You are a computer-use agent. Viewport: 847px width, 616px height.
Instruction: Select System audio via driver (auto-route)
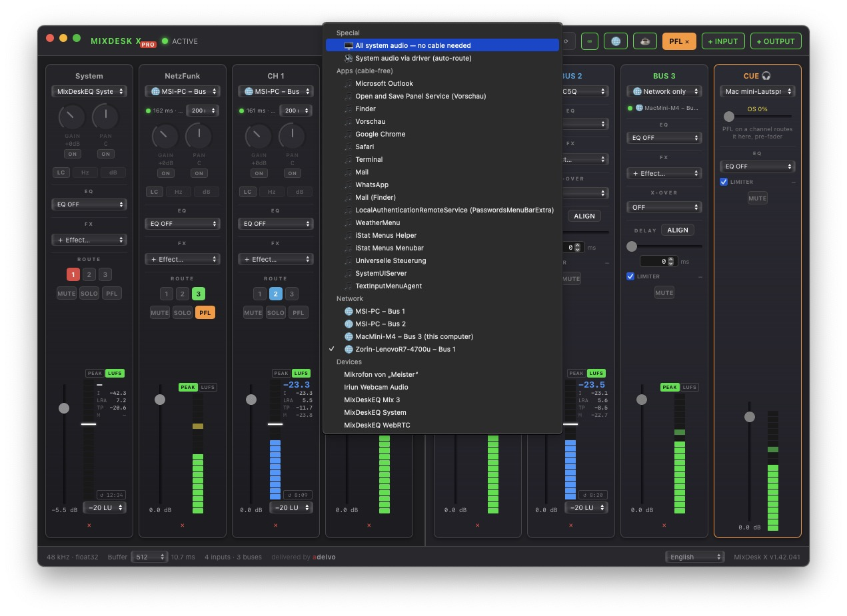tap(442, 58)
